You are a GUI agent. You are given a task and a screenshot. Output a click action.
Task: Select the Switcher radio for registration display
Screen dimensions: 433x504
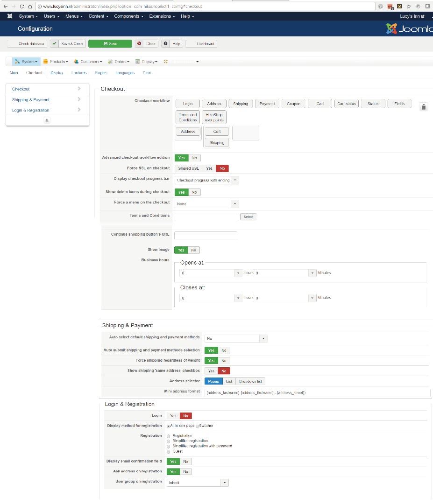[x=197, y=426]
